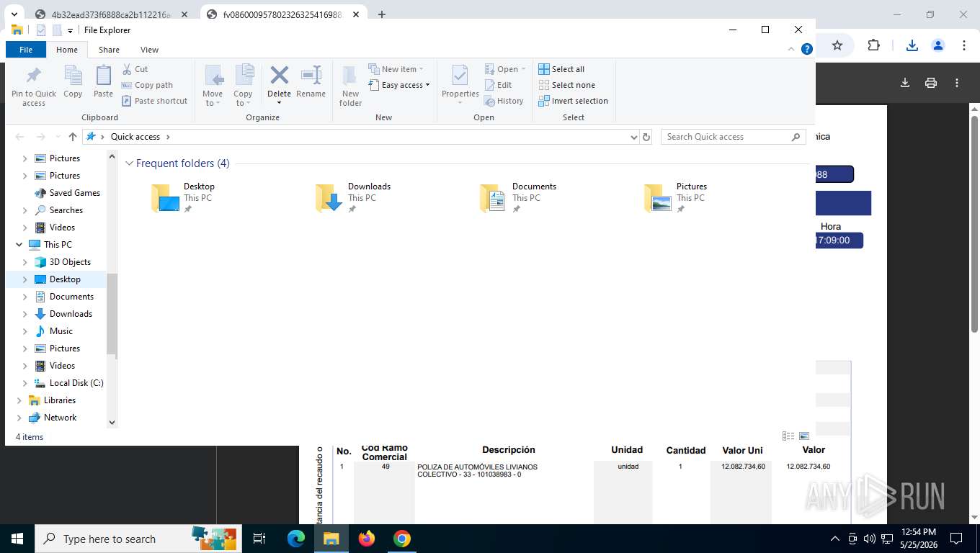Expand Local Disk (C:) tree node

click(25, 383)
